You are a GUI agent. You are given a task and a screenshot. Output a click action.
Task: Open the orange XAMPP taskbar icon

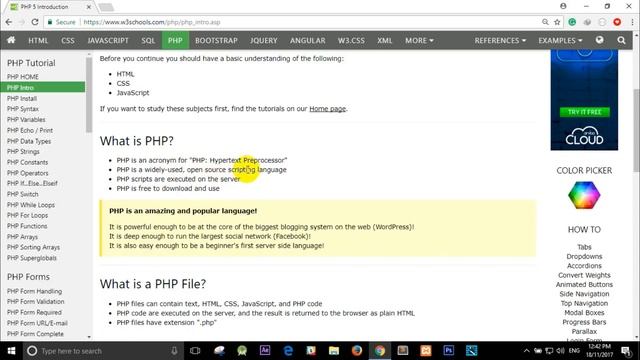[426, 351]
